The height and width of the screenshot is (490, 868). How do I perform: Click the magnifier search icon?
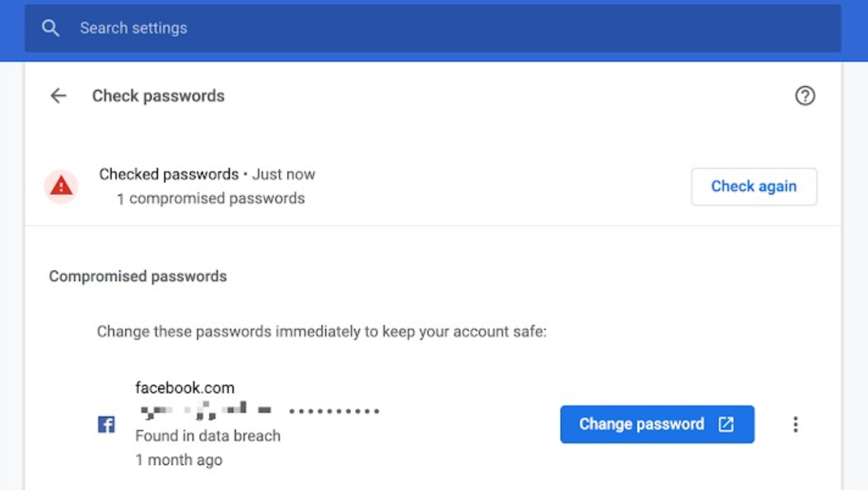click(x=50, y=28)
